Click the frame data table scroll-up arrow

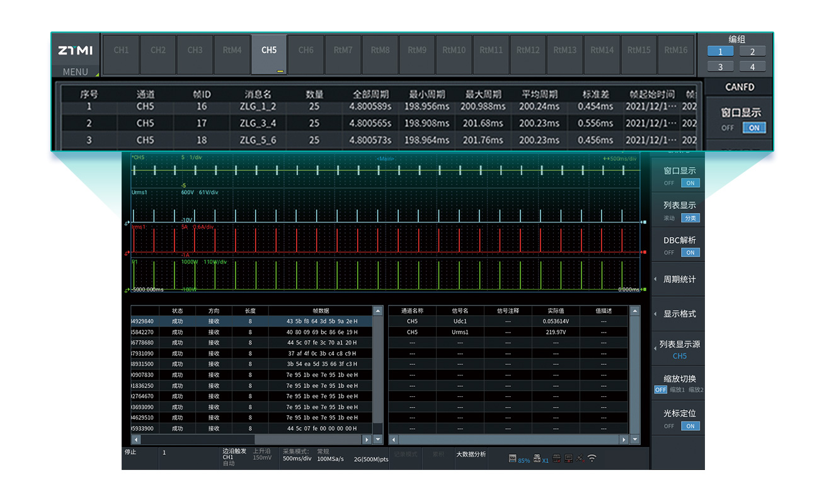[x=378, y=311]
